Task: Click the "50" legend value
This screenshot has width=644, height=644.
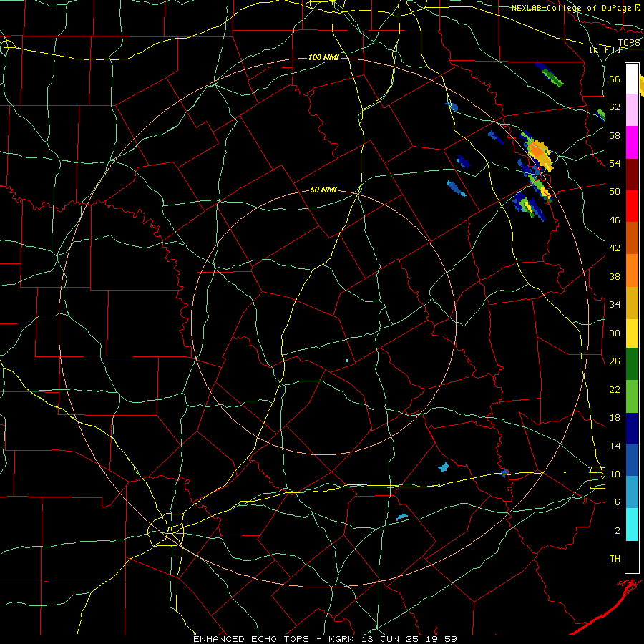Action: [615, 192]
